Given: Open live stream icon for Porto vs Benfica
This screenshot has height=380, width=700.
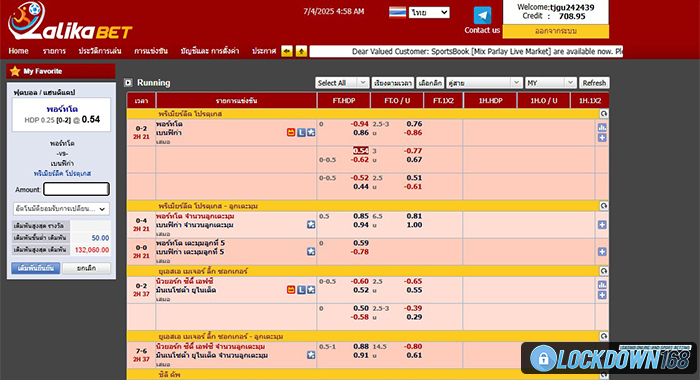Looking at the screenshot, I should click(x=291, y=133).
